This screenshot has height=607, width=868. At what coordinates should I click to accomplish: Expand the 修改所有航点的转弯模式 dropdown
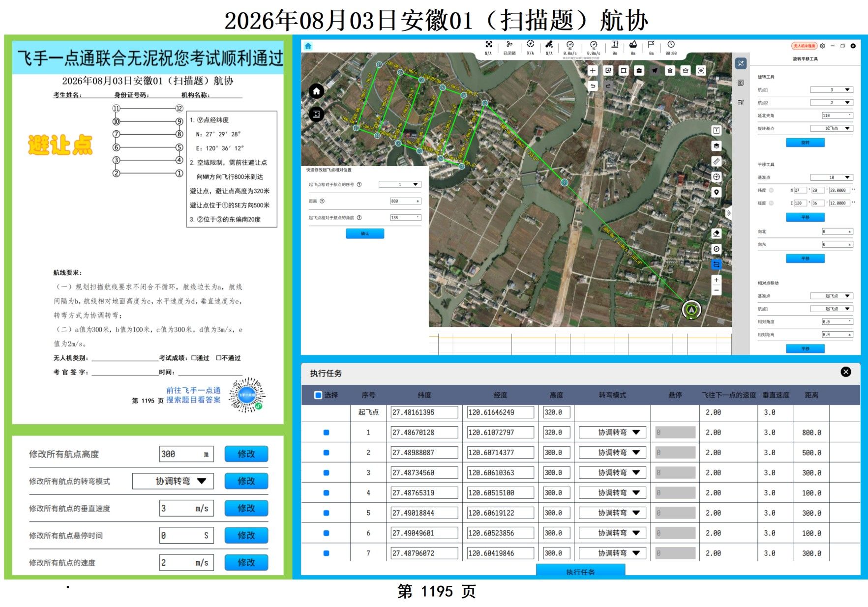click(173, 481)
